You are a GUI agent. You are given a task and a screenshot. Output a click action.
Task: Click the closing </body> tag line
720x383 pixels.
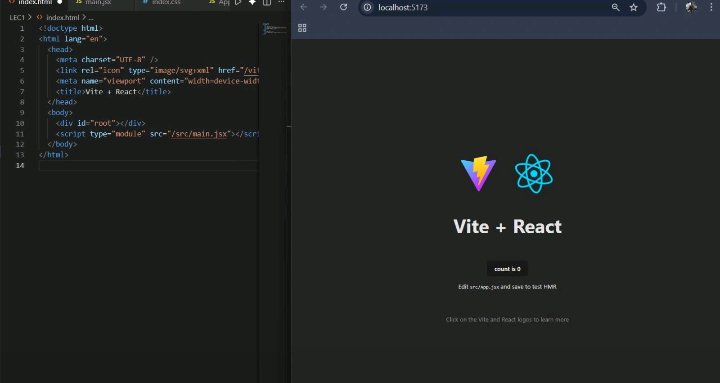[x=62, y=144]
